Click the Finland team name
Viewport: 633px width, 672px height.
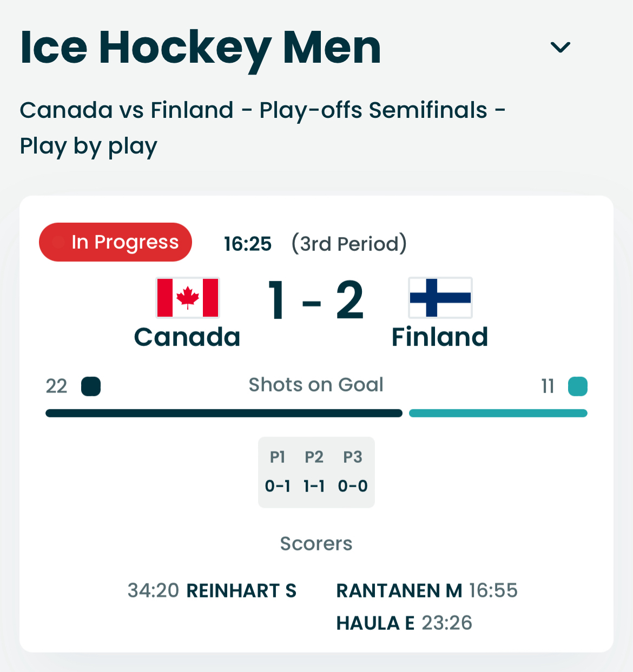tap(440, 337)
